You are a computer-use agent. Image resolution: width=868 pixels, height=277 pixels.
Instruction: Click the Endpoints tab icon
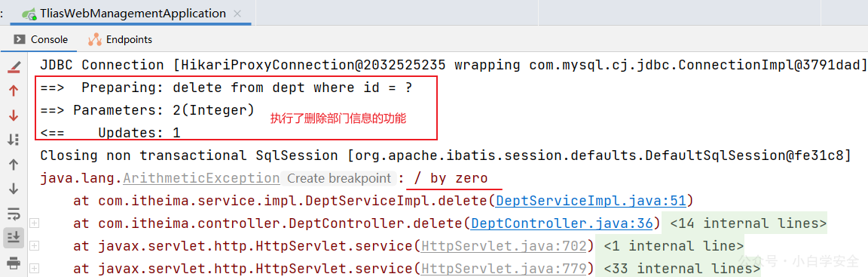[94, 40]
